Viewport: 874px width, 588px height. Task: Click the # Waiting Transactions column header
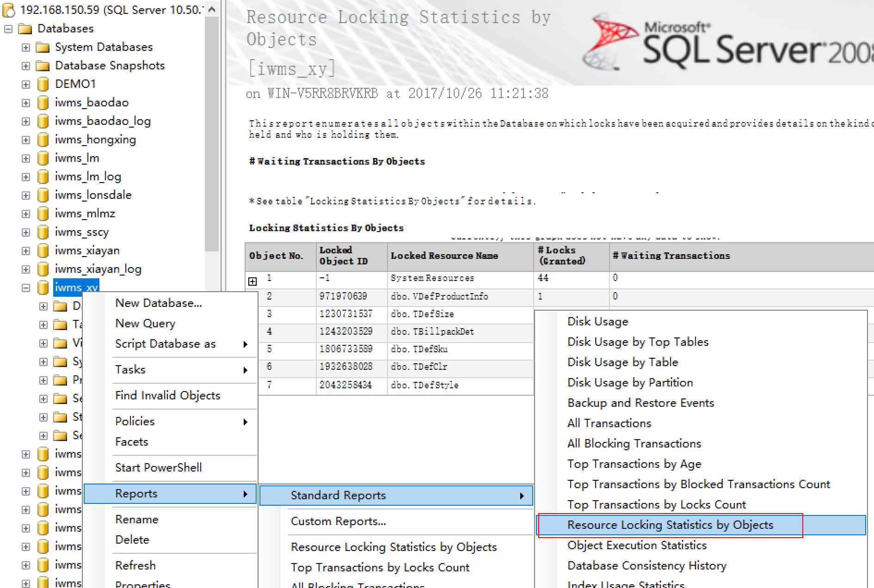pyautogui.click(x=742, y=257)
